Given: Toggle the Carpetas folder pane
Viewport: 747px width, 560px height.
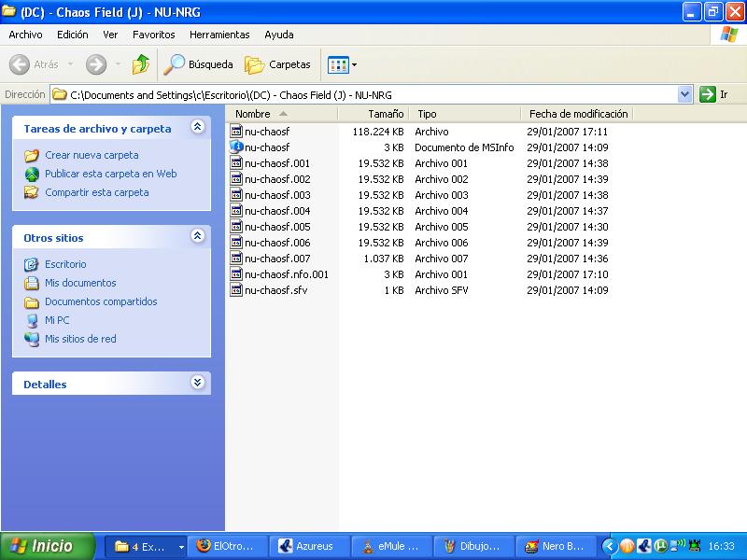Looking at the screenshot, I should pos(277,64).
